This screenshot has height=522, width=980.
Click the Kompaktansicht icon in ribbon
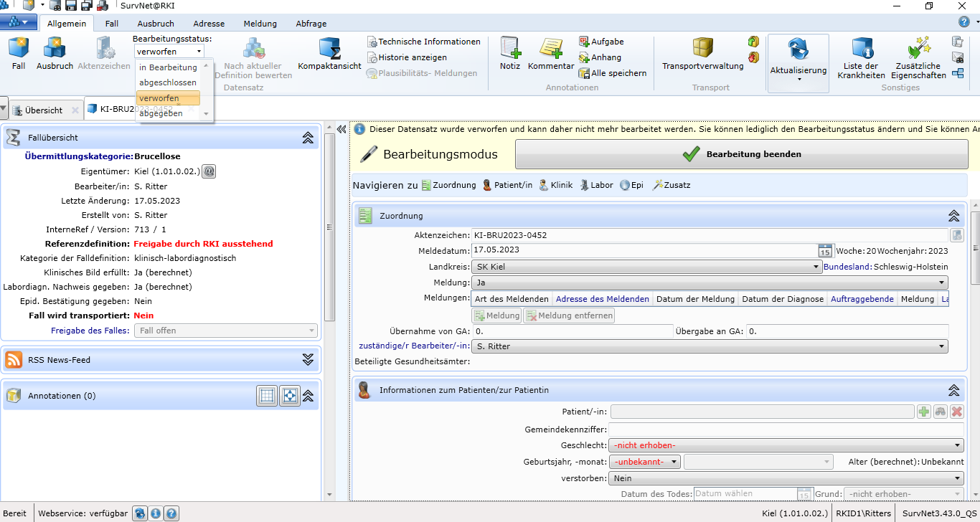click(329, 50)
